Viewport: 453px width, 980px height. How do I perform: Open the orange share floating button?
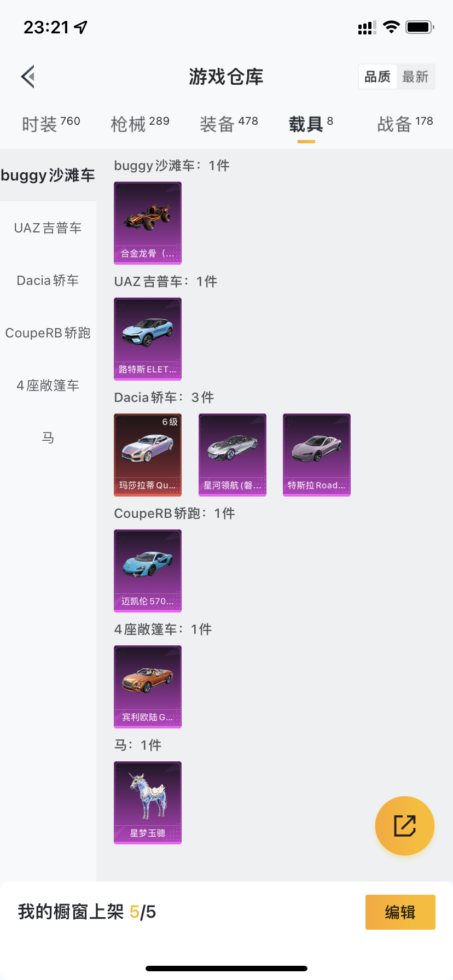click(x=405, y=826)
